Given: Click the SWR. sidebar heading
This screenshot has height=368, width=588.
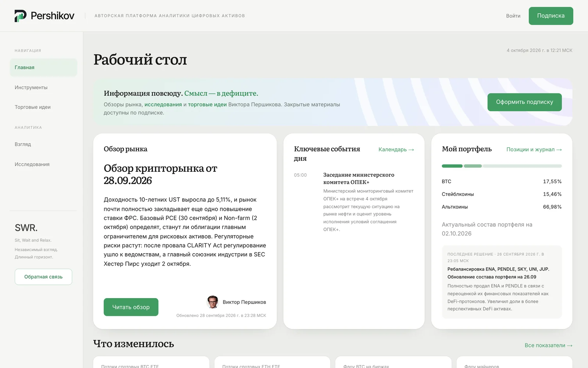Looking at the screenshot, I should (x=26, y=228).
